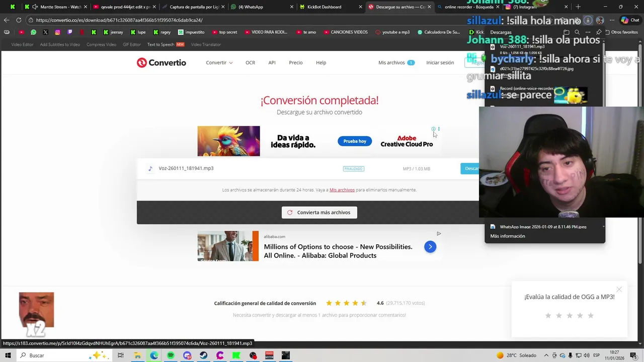Click Convierta más archivos button
Screen dimensions: 644x362
[319, 212]
